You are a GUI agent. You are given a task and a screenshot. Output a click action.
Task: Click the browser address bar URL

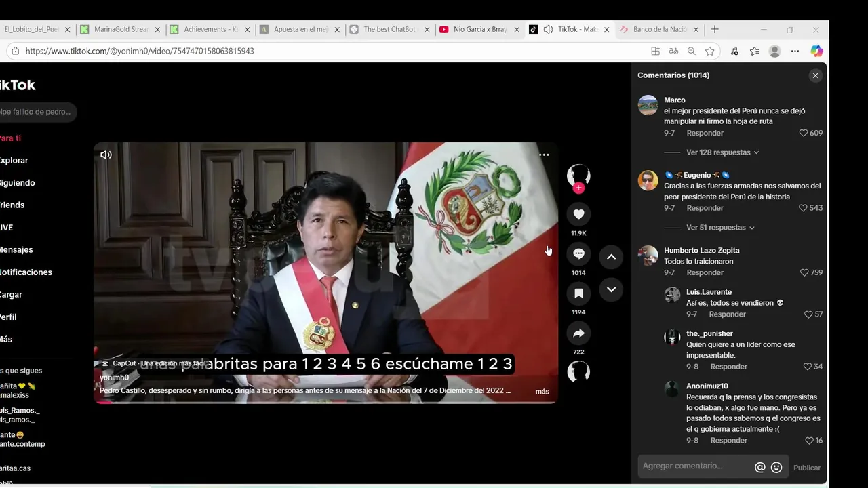[x=140, y=51]
